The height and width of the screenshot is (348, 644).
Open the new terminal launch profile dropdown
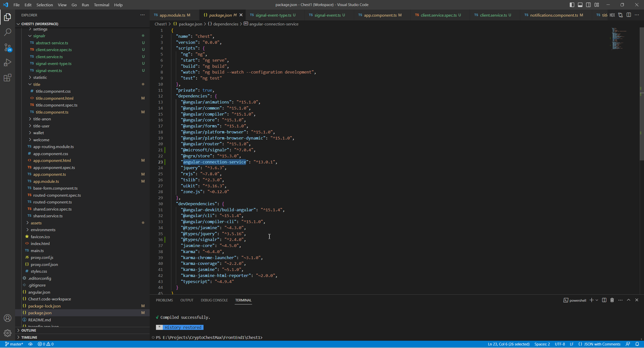pyautogui.click(x=597, y=300)
